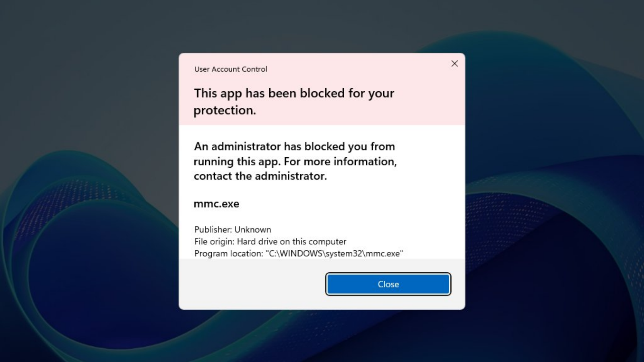Viewport: 644px width, 362px height.
Task: Click 'An administrator has blocked you from' line
Action: click(294, 146)
